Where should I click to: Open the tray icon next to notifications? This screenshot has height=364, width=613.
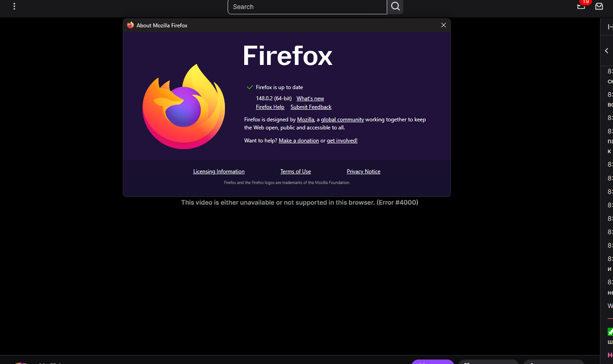(x=599, y=6)
